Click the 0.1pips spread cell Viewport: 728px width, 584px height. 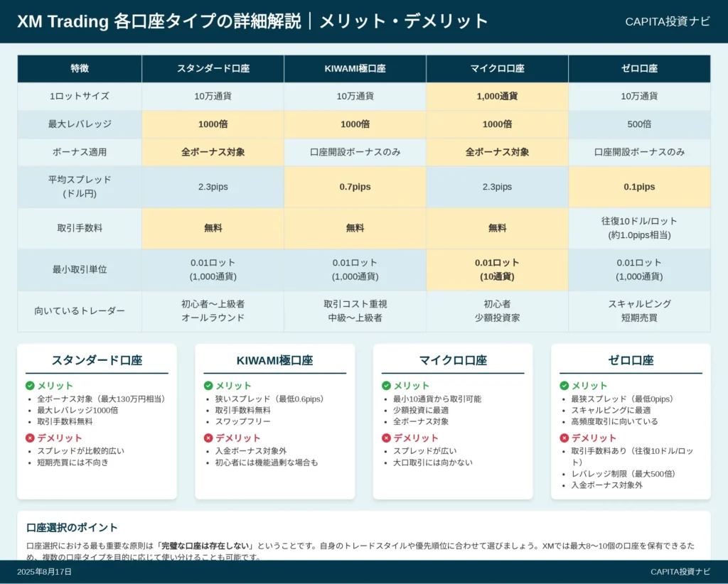(x=639, y=187)
